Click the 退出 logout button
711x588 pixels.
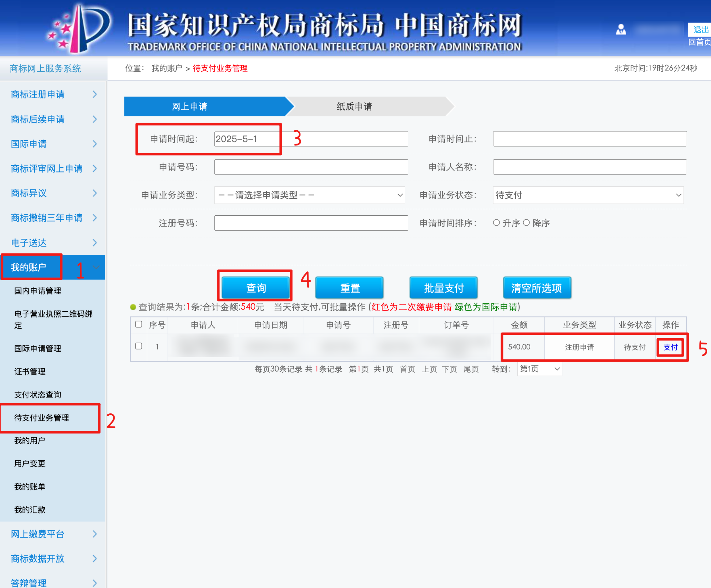(x=700, y=30)
